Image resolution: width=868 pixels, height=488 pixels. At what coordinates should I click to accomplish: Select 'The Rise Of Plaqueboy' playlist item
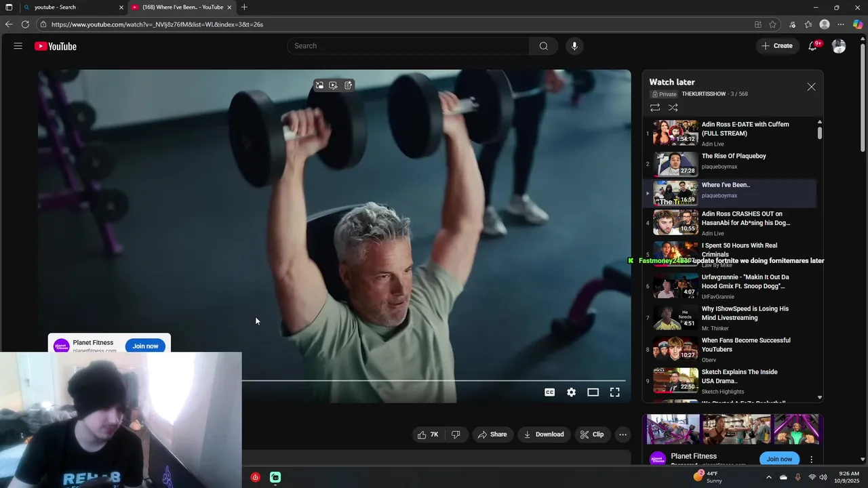730,163
